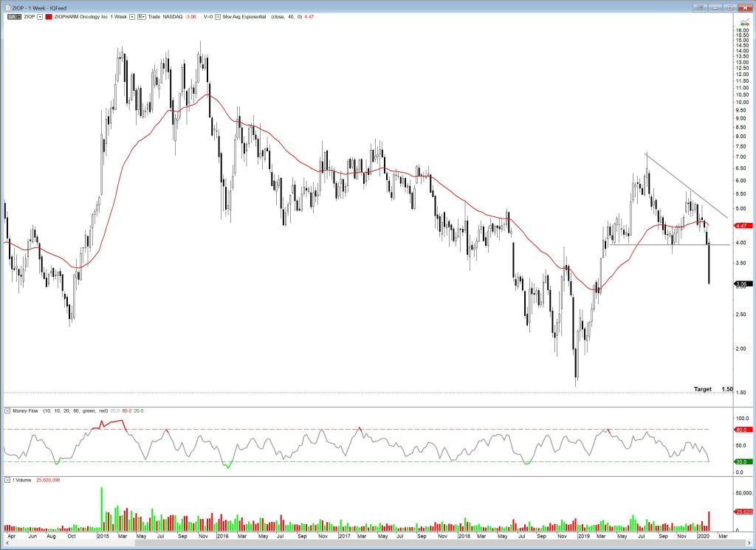Click the Money Flow indicator label
The height and width of the screenshot is (550, 756).
(x=24, y=410)
